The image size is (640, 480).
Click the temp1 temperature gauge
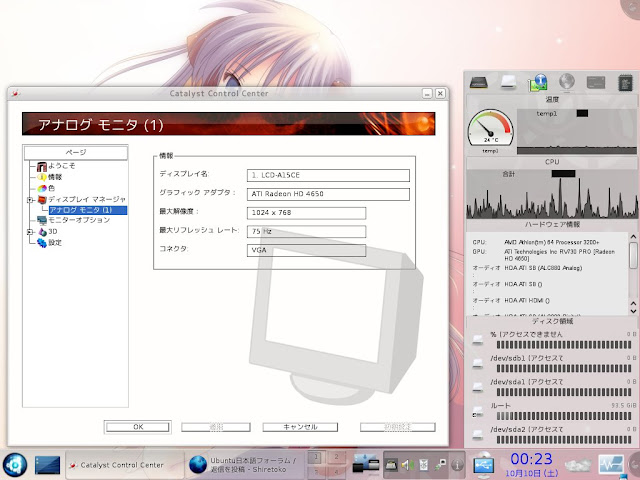click(490, 127)
